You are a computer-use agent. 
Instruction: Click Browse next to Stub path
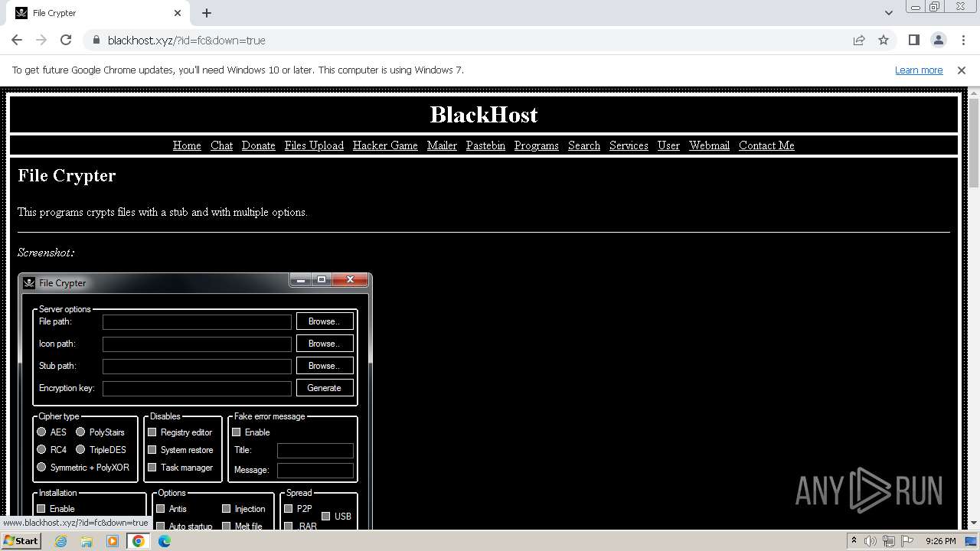tap(325, 366)
